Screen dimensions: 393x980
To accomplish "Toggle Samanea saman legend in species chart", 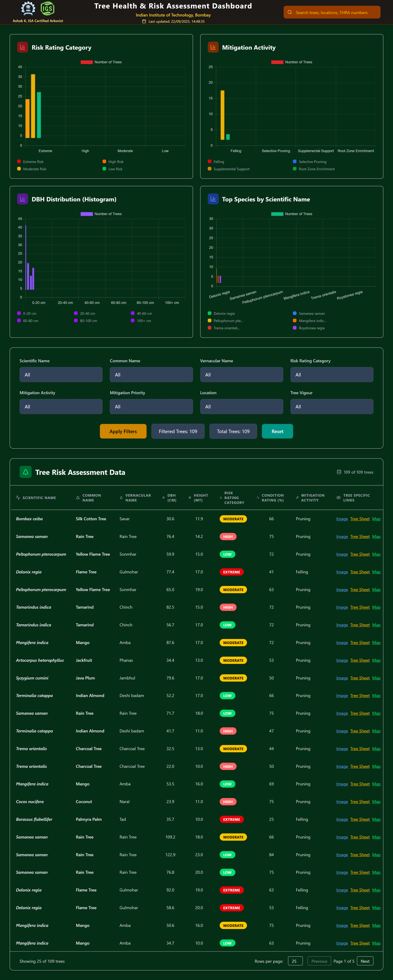I will pyautogui.click(x=309, y=314).
